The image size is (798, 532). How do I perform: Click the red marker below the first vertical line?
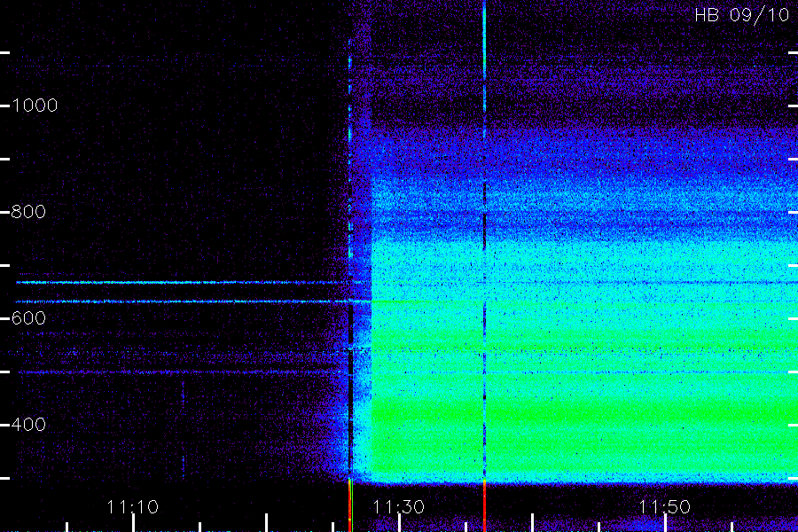tap(350, 505)
